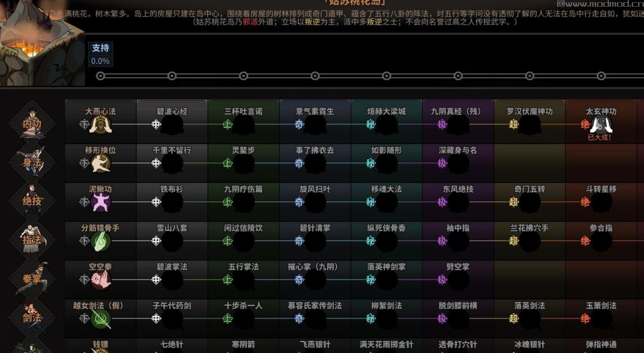Image resolution: width=644 pixels, height=353 pixels.
Task: Click the 已大成！ mastery status text
Action: 599,138
